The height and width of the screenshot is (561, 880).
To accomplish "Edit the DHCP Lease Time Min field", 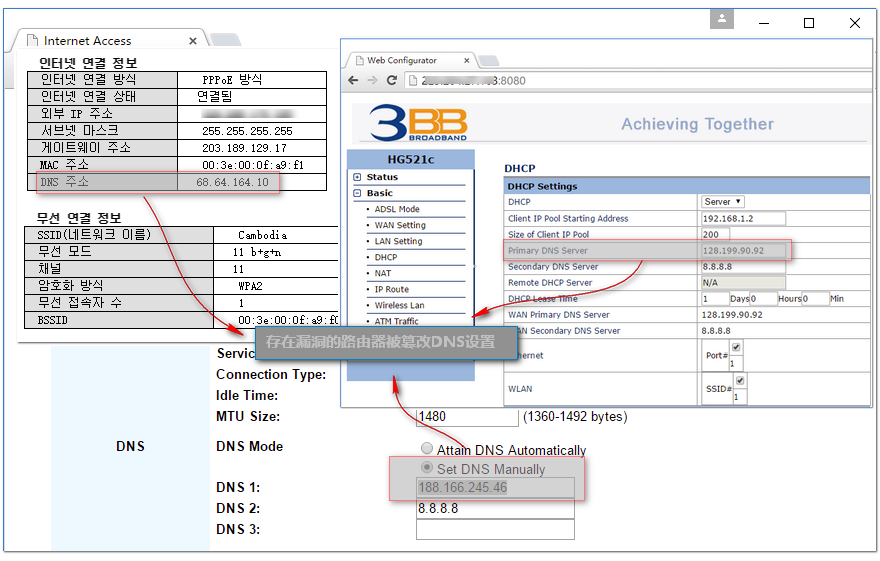I will coord(815,298).
